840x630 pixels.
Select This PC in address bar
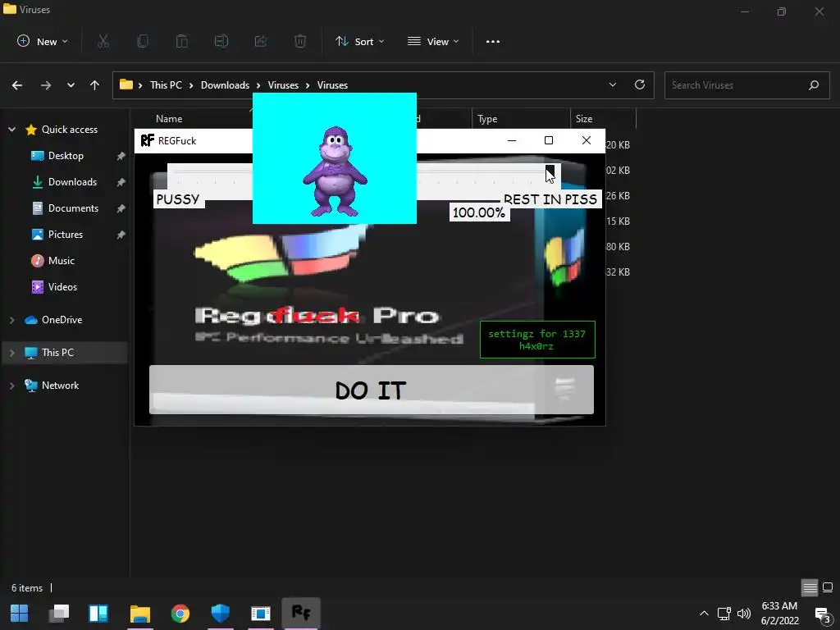pyautogui.click(x=166, y=85)
